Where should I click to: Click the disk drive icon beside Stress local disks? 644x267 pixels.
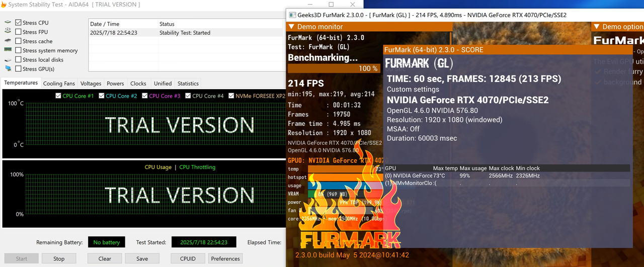pyautogui.click(x=8, y=59)
